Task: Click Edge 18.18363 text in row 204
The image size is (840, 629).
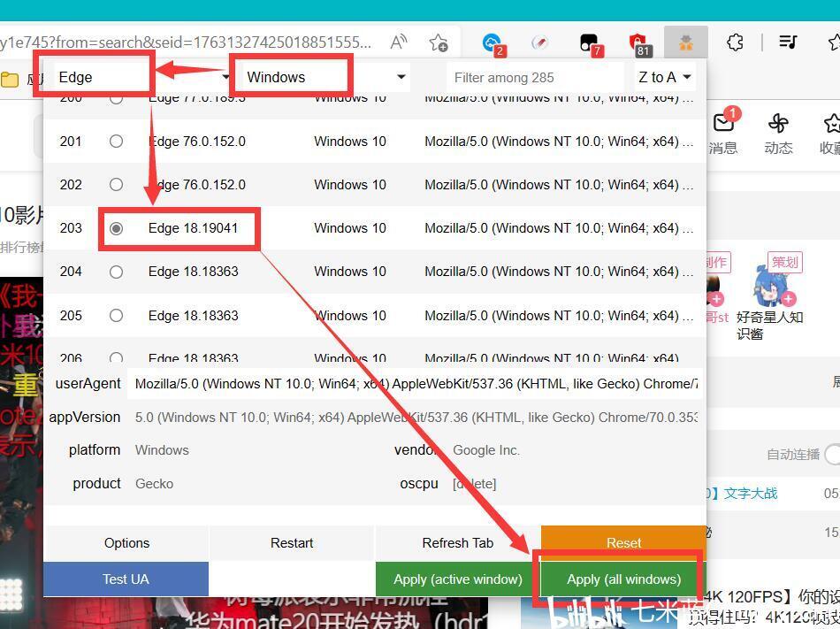Action: [193, 272]
